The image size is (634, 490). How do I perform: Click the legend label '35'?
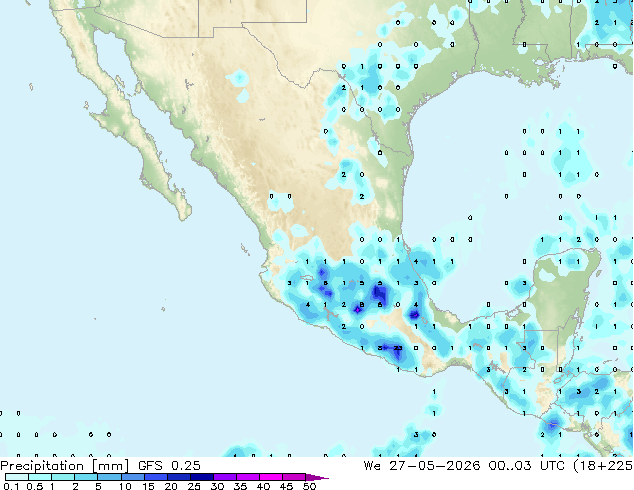click(240, 486)
